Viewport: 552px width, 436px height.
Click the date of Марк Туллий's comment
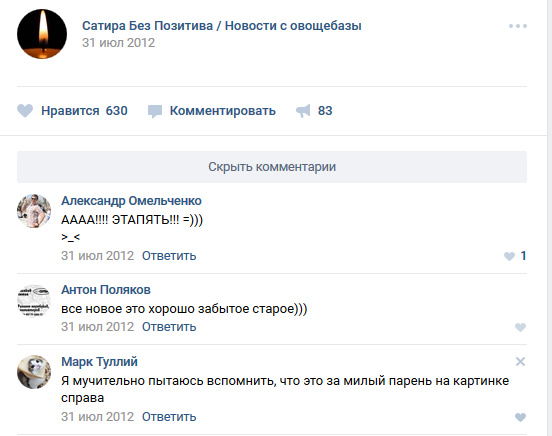98,417
